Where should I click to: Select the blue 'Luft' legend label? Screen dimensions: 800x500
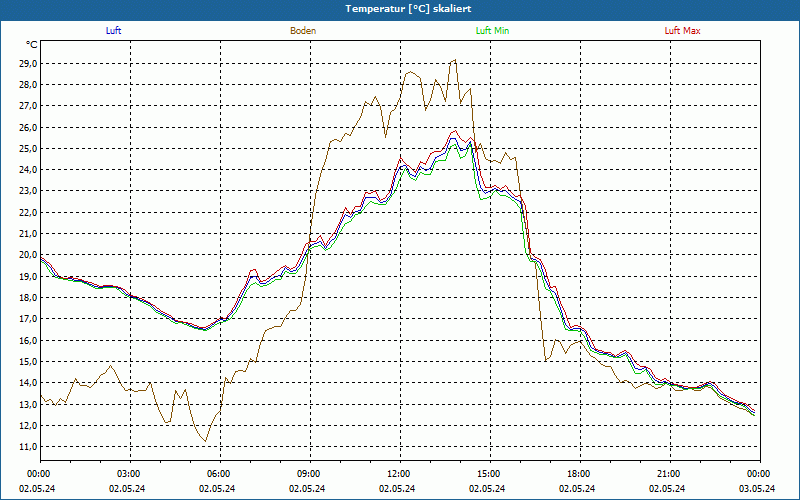113,31
